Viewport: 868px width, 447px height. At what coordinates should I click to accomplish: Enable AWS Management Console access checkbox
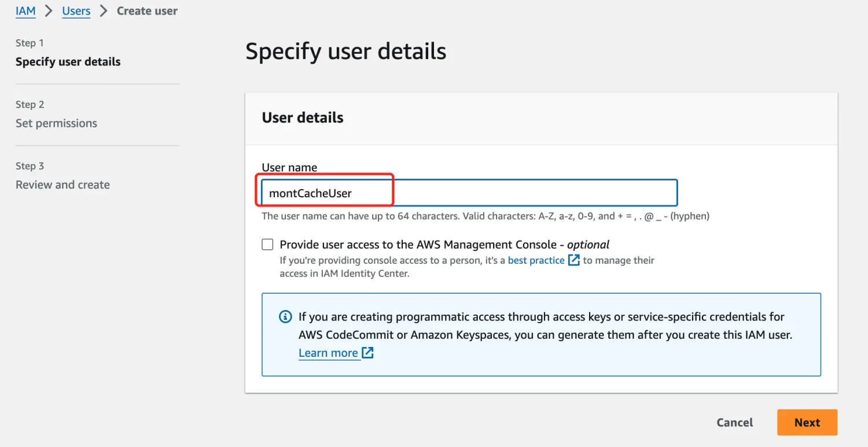267,245
